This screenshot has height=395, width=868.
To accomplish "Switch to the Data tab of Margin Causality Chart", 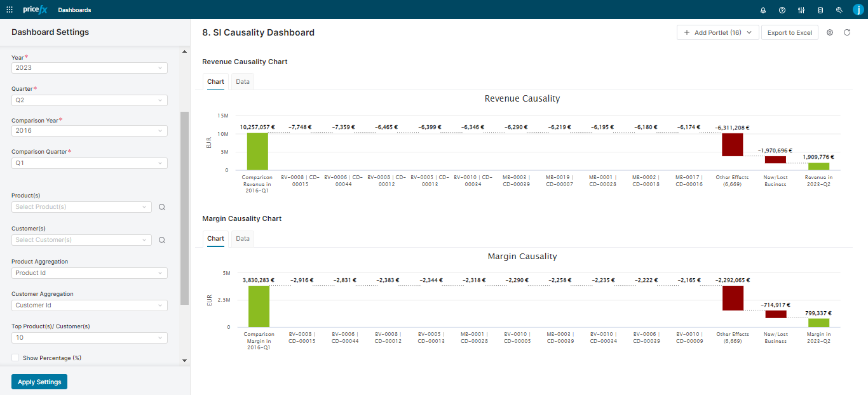I will [x=242, y=238].
